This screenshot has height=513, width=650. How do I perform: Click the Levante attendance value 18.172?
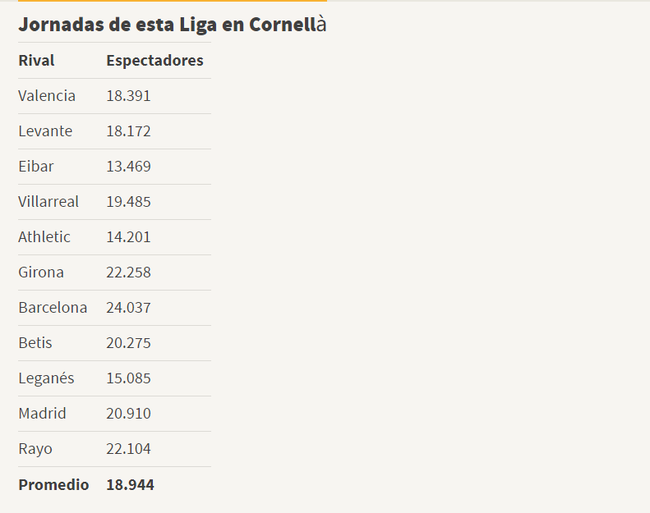click(129, 131)
